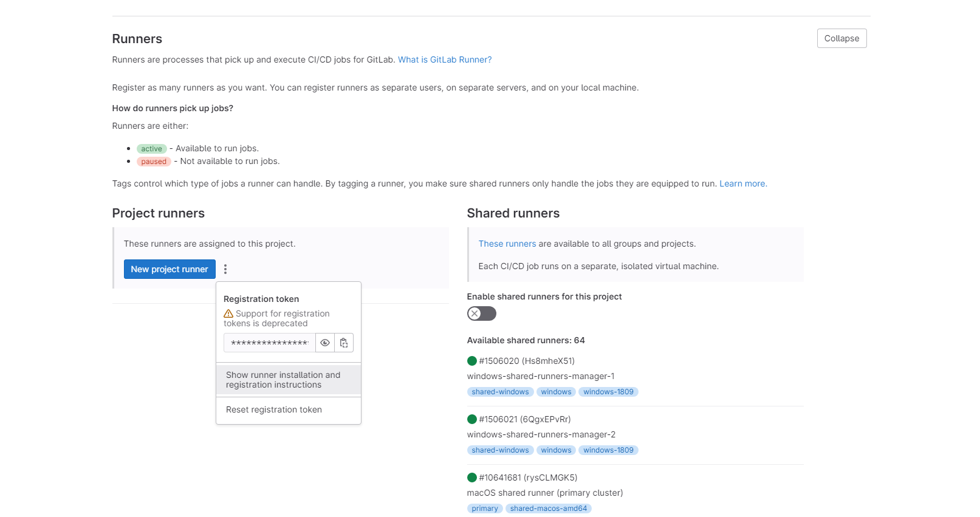Viewport: 980px width, 517px height.
Task: Click 'How do runners pick up jobs?' heading
Action: [173, 108]
